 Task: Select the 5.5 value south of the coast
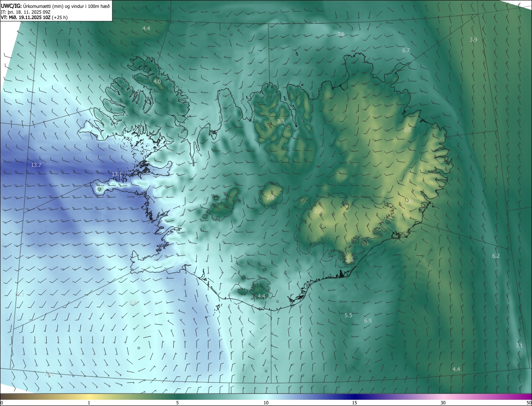coord(348,316)
